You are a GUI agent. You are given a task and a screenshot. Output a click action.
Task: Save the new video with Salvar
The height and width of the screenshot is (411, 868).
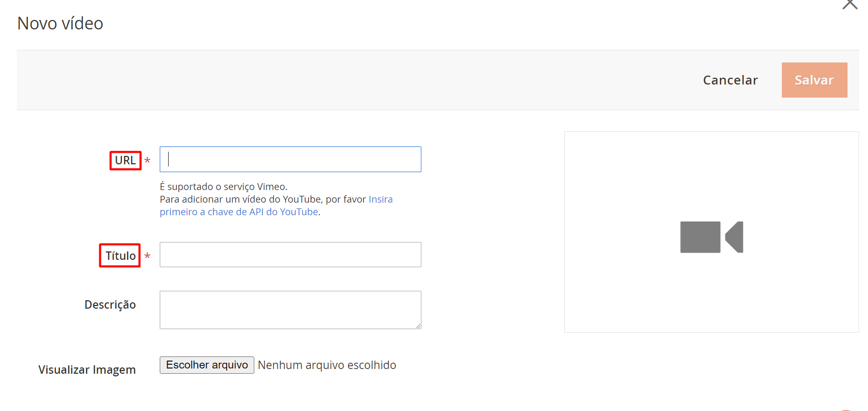[x=814, y=80]
